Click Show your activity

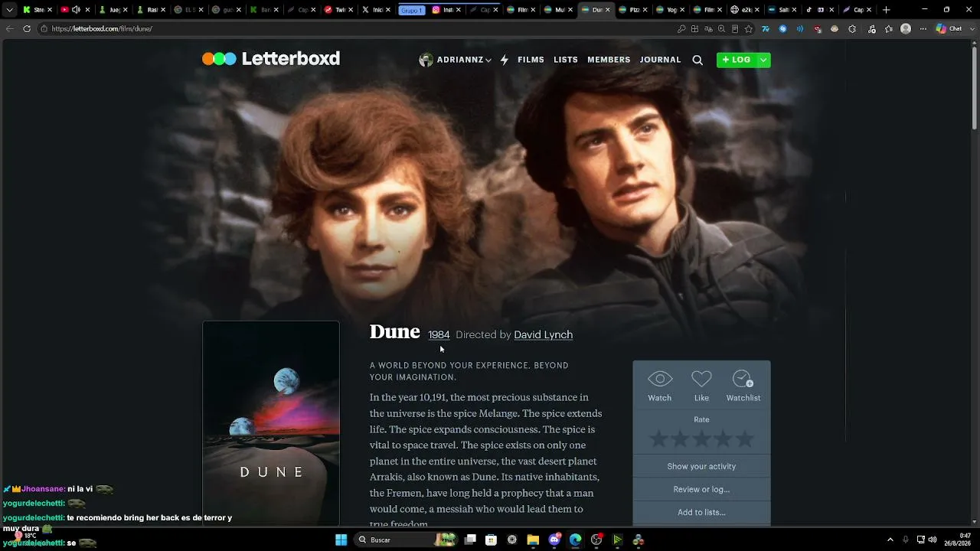pyautogui.click(x=701, y=466)
